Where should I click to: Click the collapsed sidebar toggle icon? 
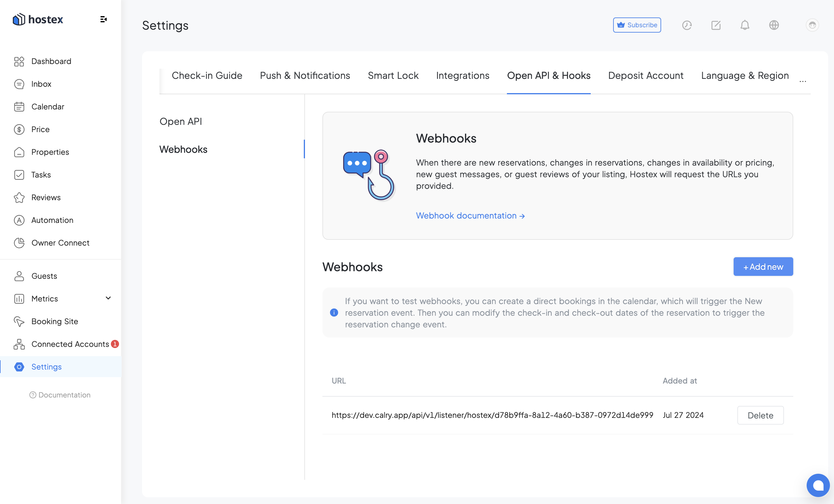pos(104,19)
